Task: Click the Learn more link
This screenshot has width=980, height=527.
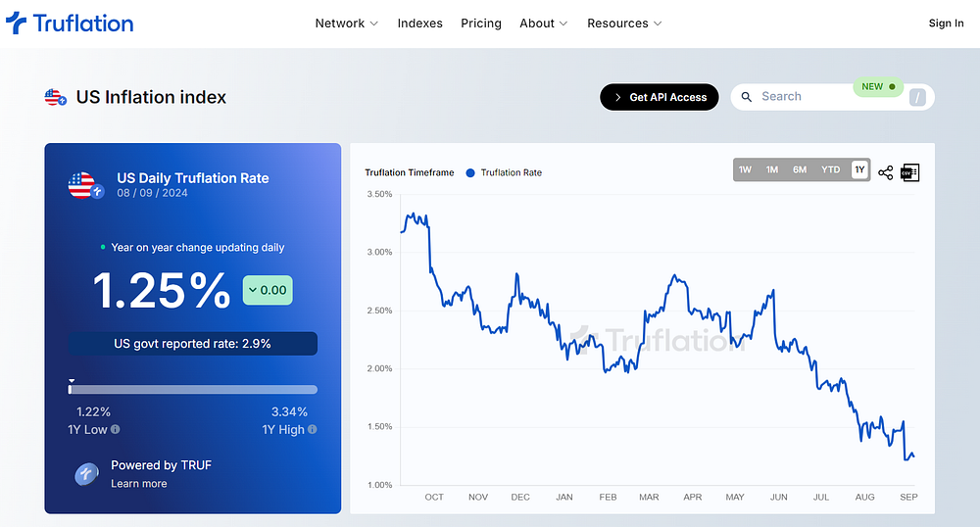Action: point(139,483)
